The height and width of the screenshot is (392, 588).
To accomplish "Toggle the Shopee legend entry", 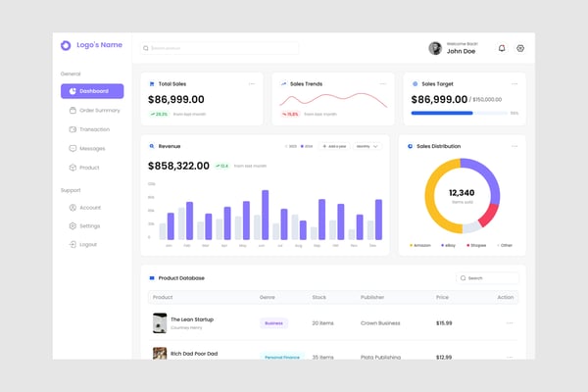I will pos(476,245).
